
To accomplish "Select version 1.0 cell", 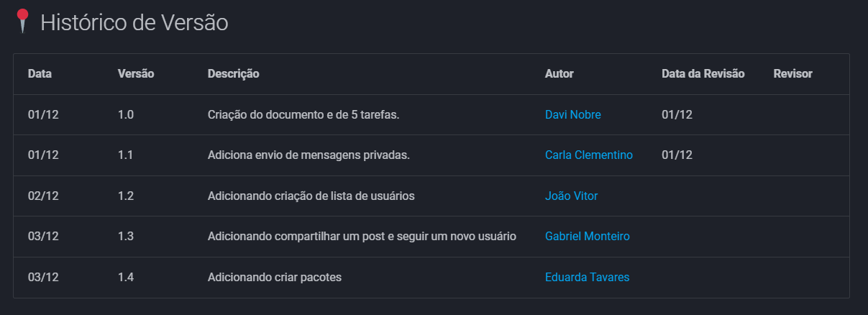I will [x=126, y=114].
